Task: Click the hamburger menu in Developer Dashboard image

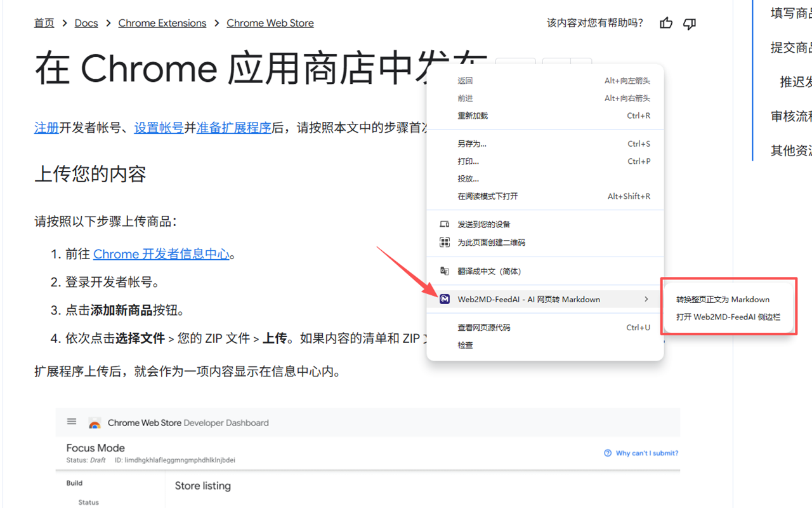Action: (72, 422)
